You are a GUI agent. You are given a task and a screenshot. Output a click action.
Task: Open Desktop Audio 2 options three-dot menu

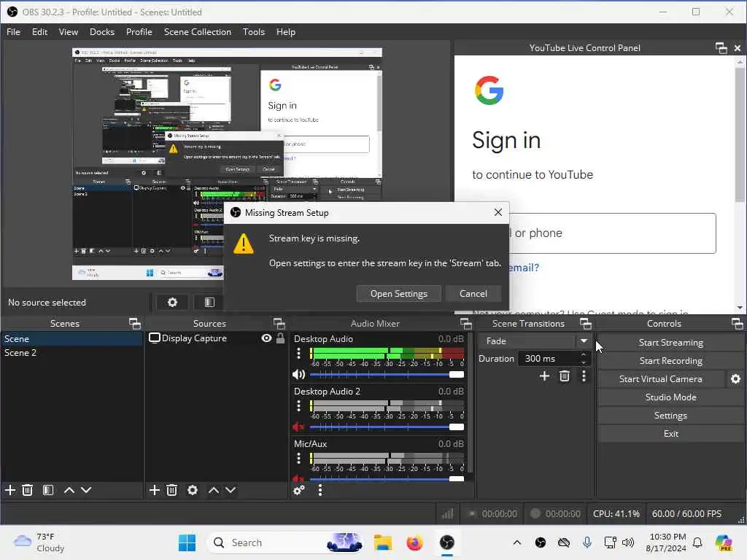(298, 405)
